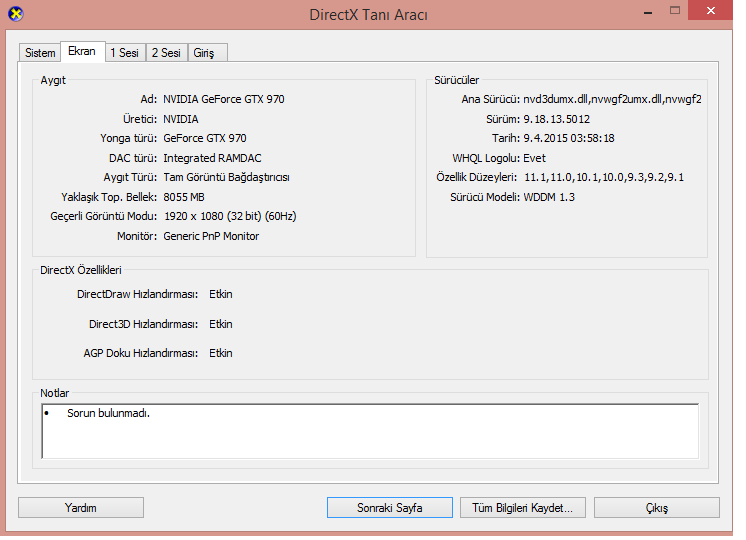This screenshot has width=746, height=540.
Task: Click '1920 x 1080 (32 bit) (60Hz)' value
Action: (x=230, y=216)
